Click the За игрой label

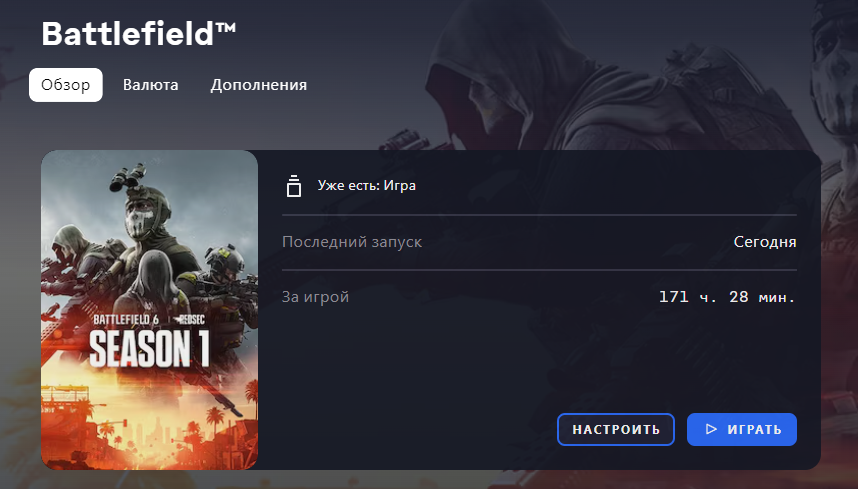(x=315, y=297)
